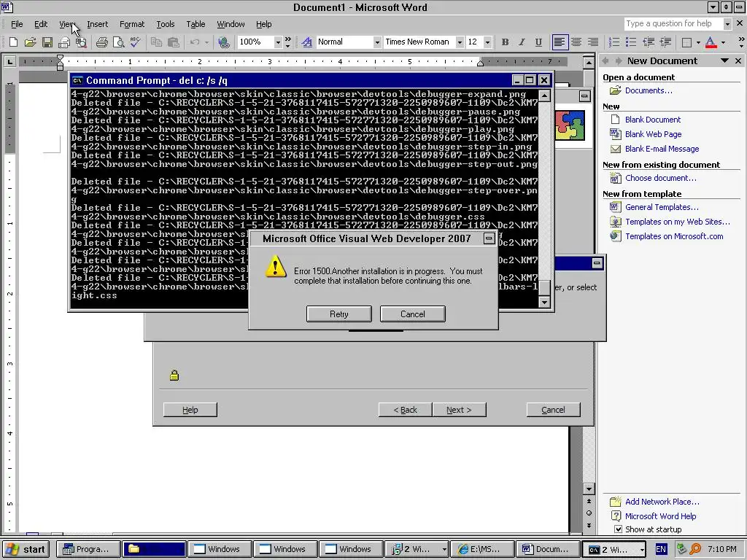The height and width of the screenshot is (560, 747).
Task: Click the E-mail toolbar icon
Action: point(64,42)
